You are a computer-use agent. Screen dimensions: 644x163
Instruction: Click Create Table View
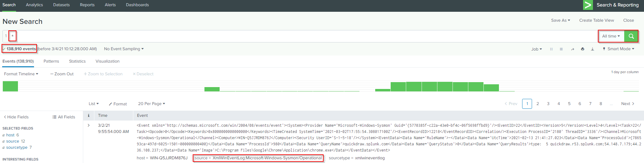(x=596, y=20)
